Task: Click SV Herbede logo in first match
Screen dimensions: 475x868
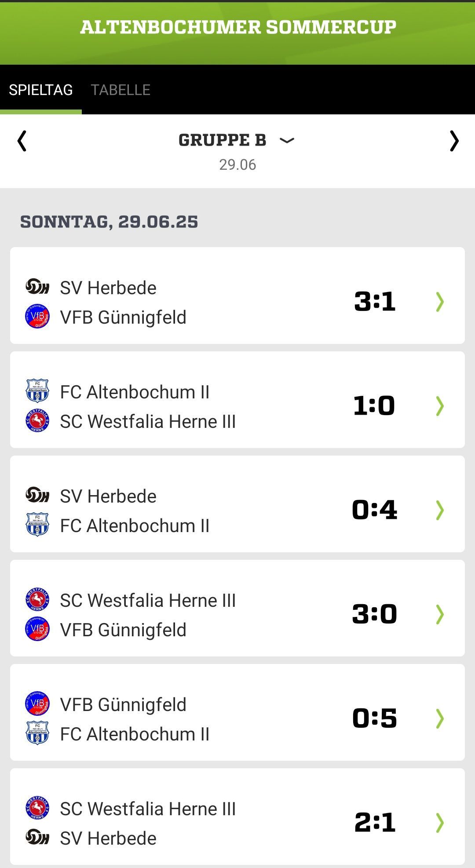Action: [37, 288]
